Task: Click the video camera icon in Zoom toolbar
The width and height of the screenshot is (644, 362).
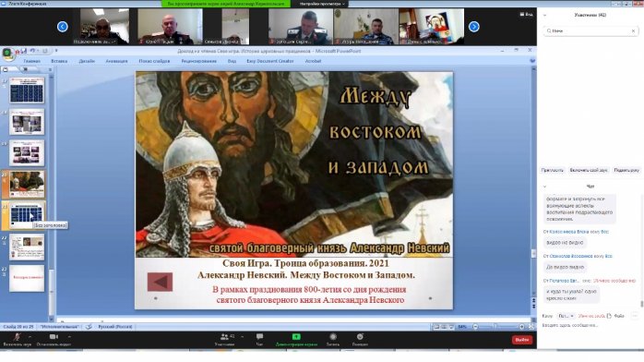Action: pyautogui.click(x=54, y=337)
